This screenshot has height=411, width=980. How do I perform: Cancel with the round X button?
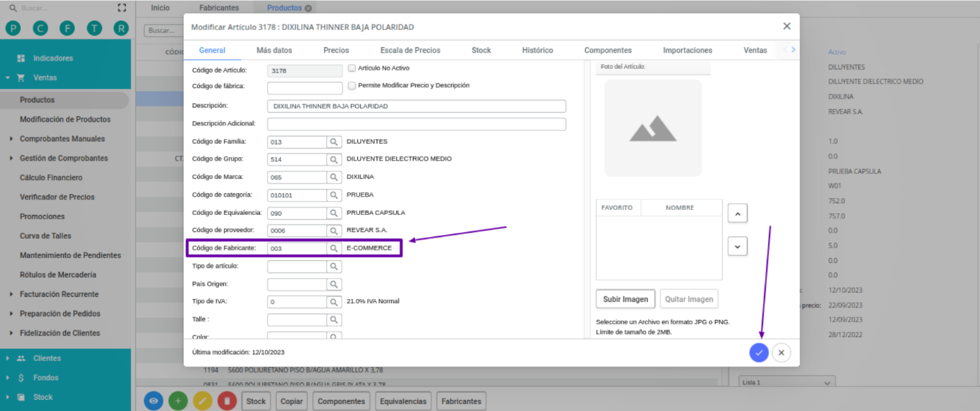(x=781, y=353)
